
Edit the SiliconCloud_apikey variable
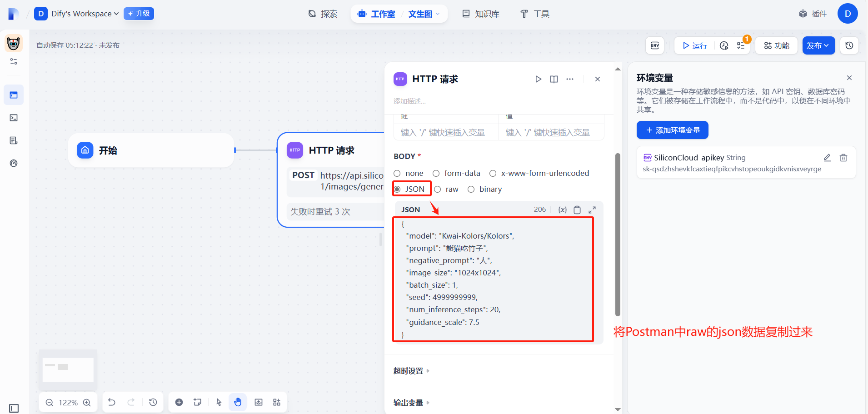click(x=827, y=158)
